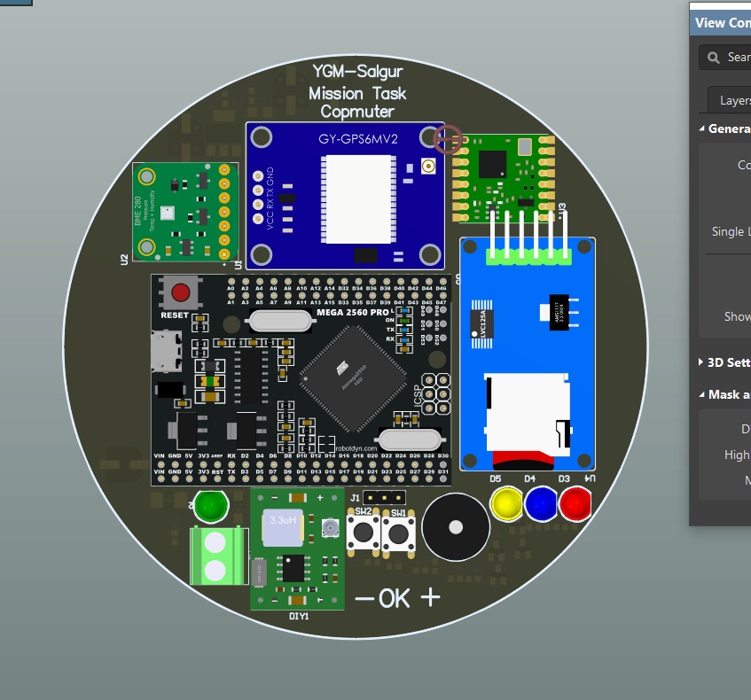Click the SW2 push button switch
Screen dimensions: 751x700
(x=363, y=532)
